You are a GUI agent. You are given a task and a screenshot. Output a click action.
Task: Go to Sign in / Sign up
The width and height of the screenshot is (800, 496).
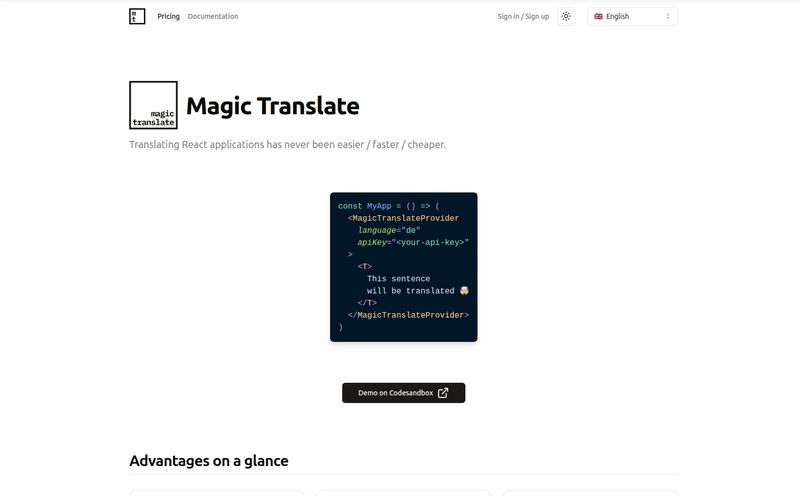[x=523, y=16]
